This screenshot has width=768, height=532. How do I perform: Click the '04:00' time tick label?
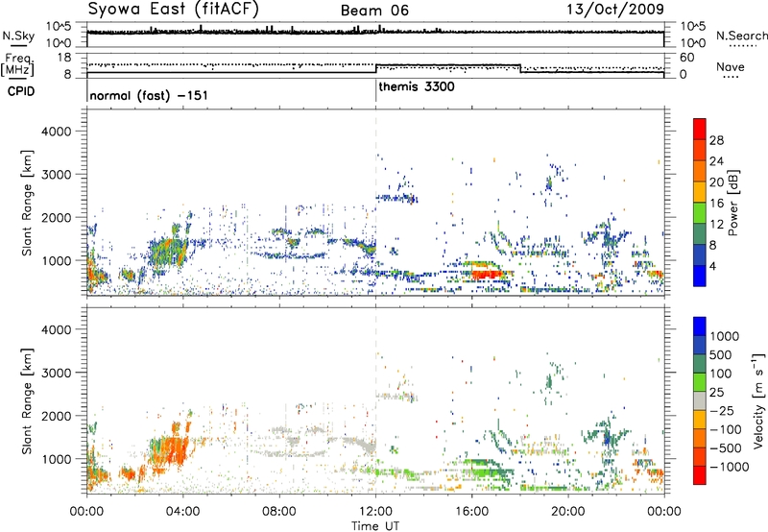pos(182,512)
